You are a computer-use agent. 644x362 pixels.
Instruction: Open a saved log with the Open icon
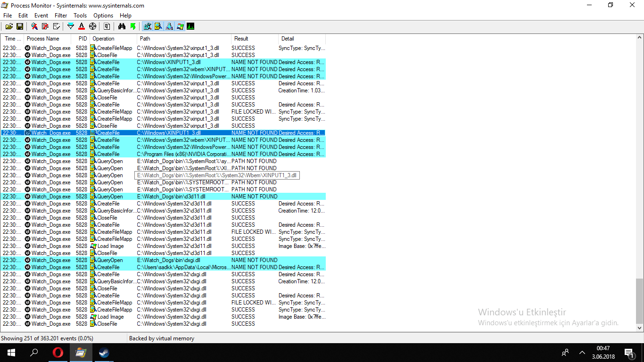[9, 26]
